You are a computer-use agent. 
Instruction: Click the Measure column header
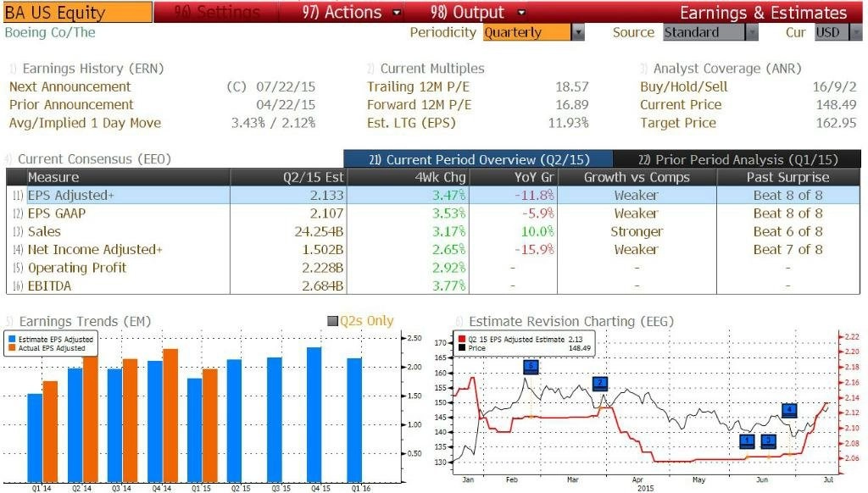pos(128,177)
